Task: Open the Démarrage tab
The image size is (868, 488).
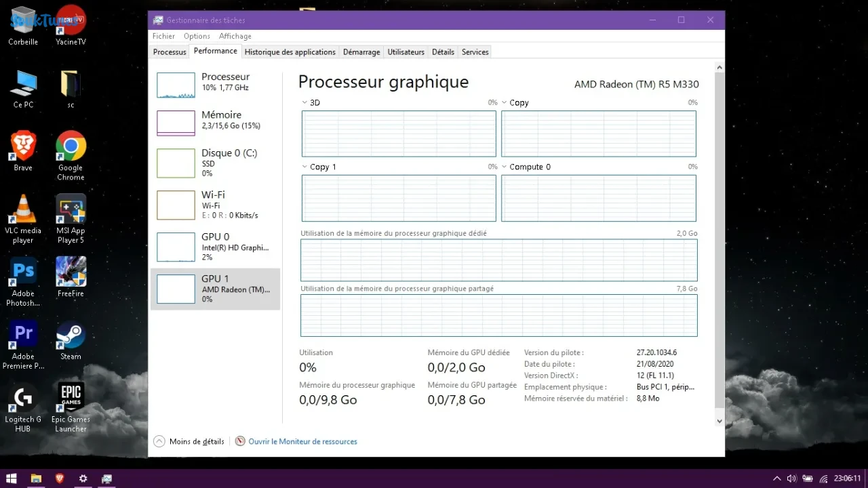Action: pos(361,52)
